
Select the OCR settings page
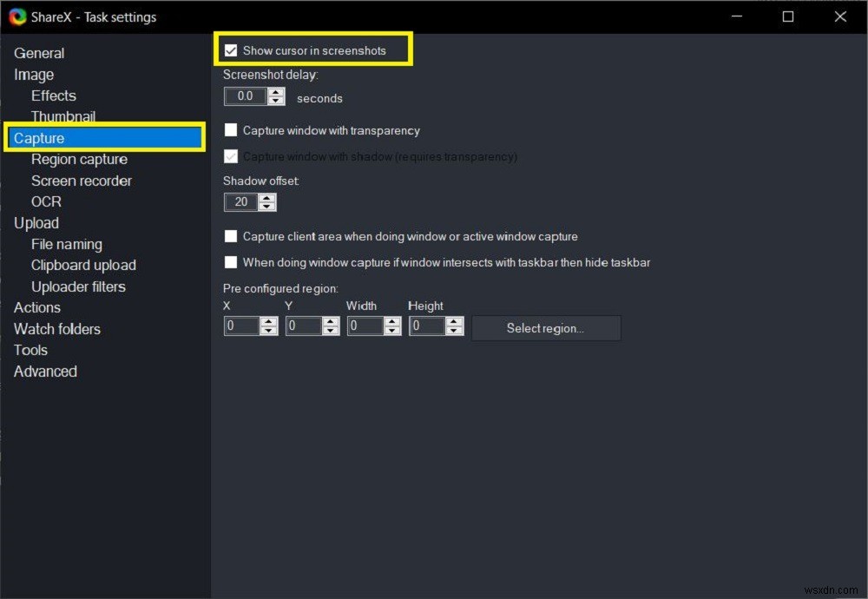46,201
